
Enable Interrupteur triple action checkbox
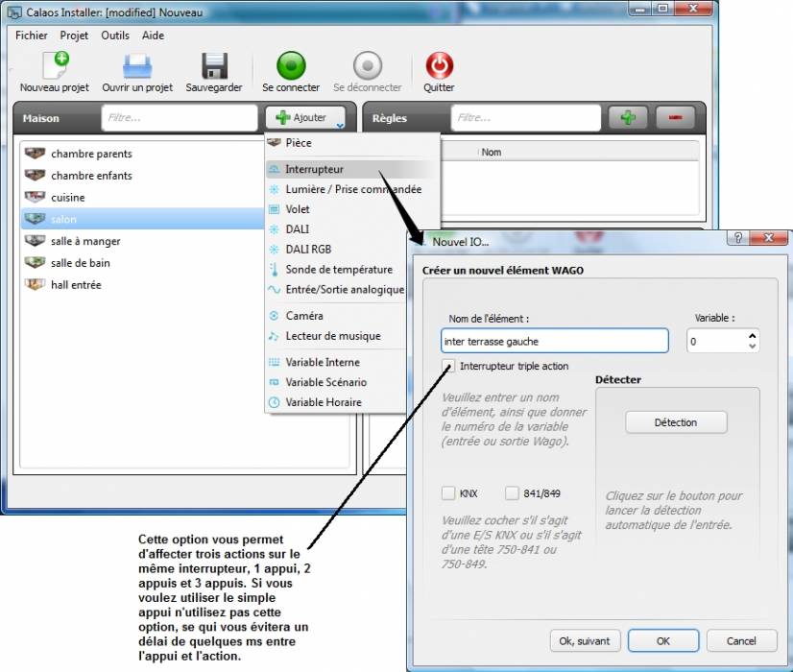448,366
